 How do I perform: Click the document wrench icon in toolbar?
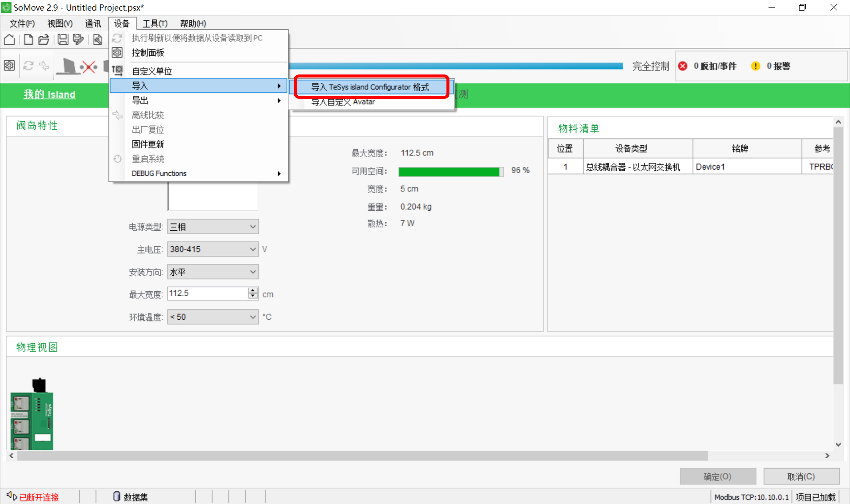click(97, 40)
